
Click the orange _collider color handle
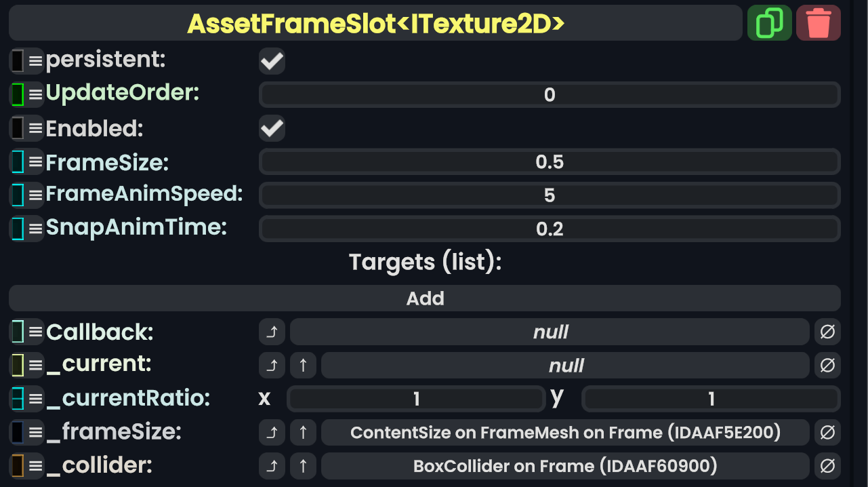click(18, 466)
